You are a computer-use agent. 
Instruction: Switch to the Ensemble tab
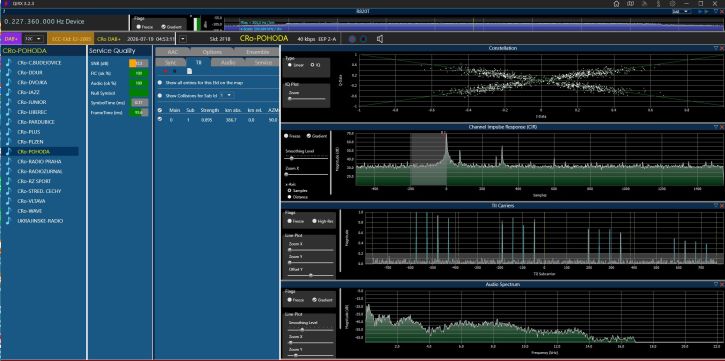[x=253, y=52]
